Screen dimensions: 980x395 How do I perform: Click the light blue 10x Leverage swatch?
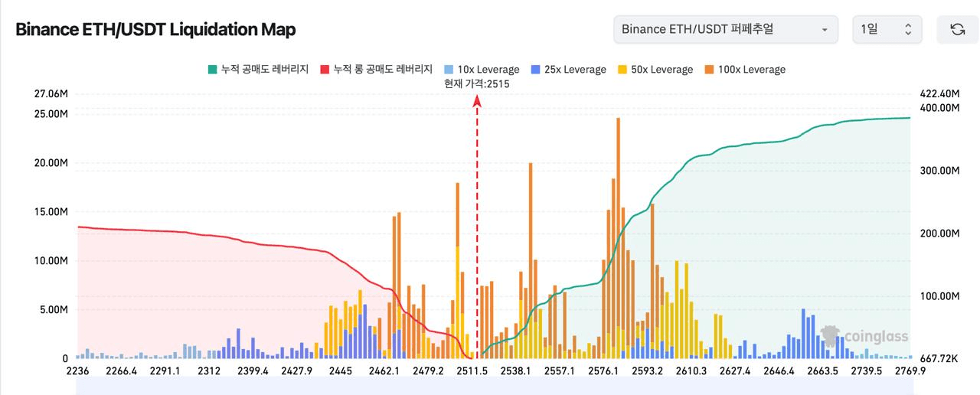[449, 69]
